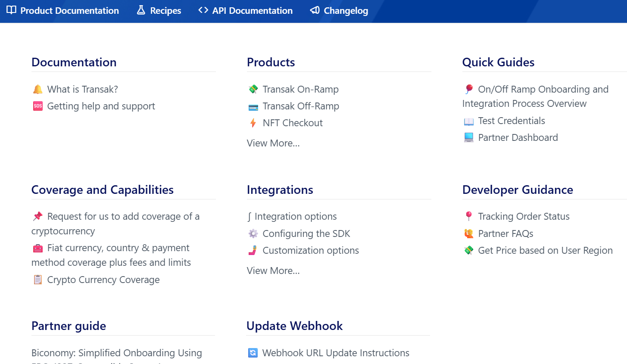
Task: Click the money icon next to Transak On-Ramp
Action: [x=253, y=89]
